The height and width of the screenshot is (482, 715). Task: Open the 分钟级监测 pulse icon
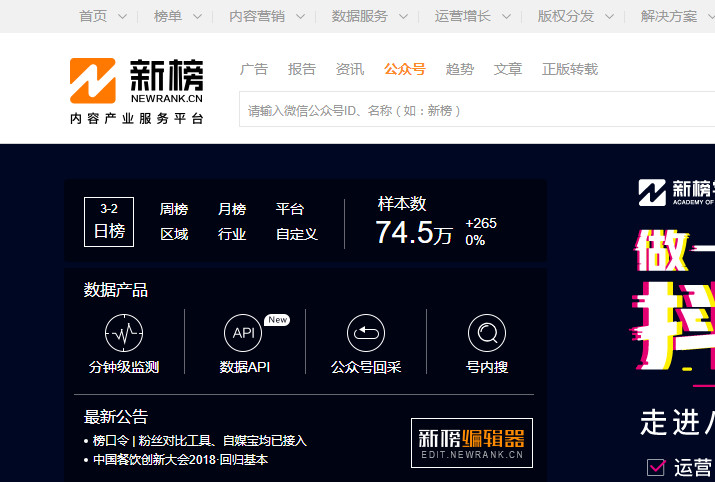click(124, 333)
